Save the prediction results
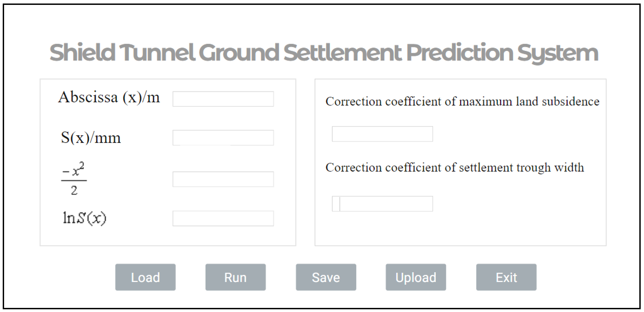The image size is (644, 312). point(326,277)
